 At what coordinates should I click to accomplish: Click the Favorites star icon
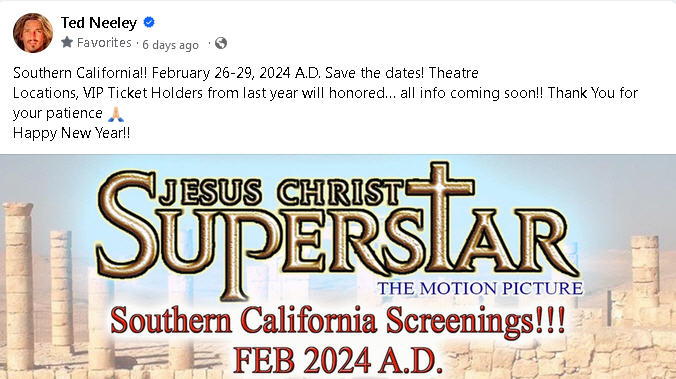click(x=67, y=42)
